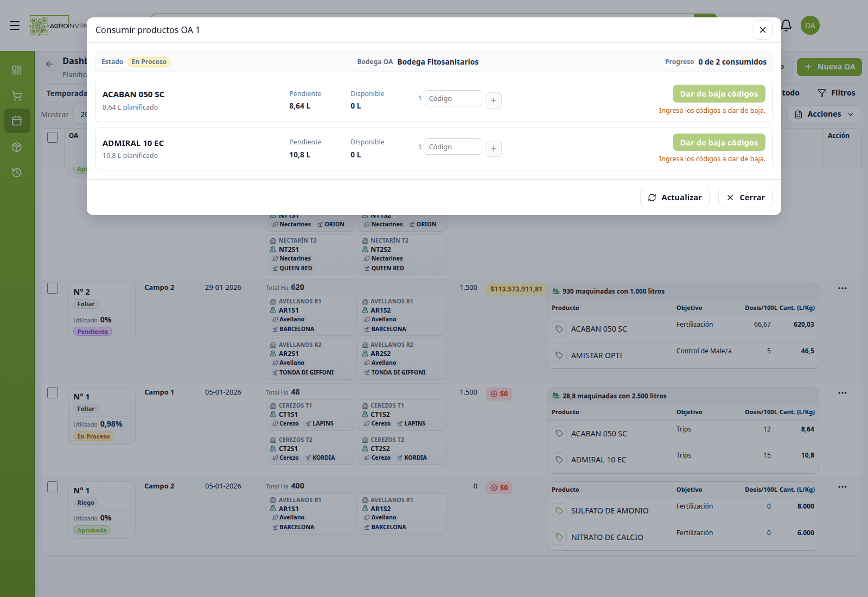Open the hamburger menu
This screenshot has height=597, width=868.
pyautogui.click(x=15, y=26)
